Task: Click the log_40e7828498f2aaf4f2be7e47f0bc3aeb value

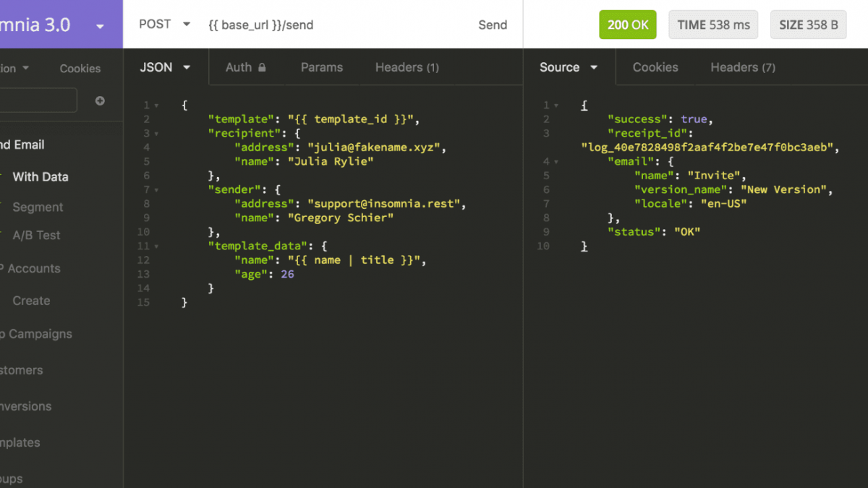Action: (x=707, y=147)
